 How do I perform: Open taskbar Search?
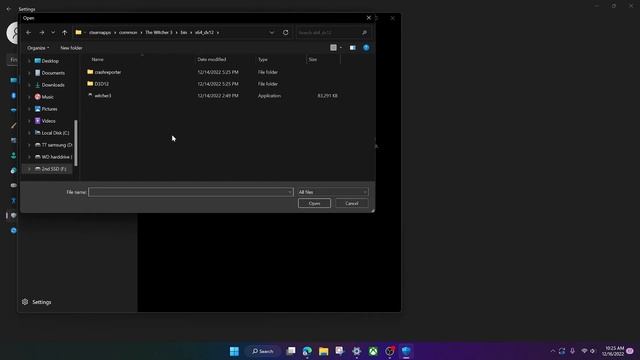[x=262, y=351]
